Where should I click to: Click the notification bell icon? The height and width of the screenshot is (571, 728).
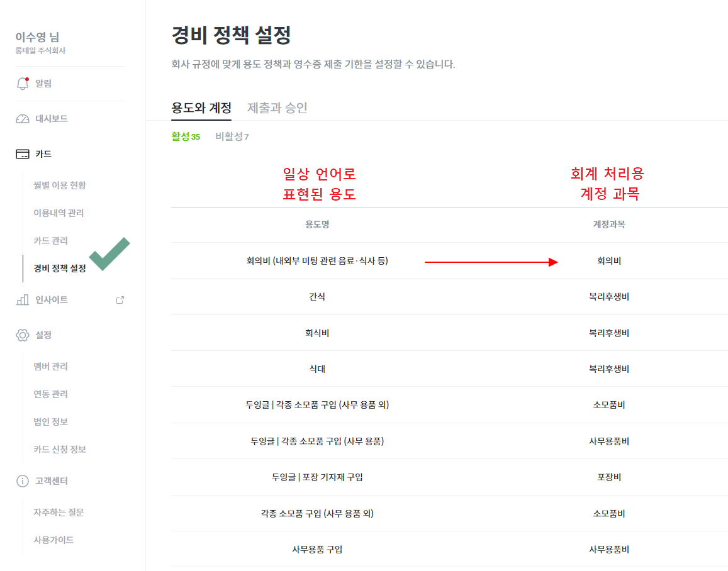click(22, 84)
